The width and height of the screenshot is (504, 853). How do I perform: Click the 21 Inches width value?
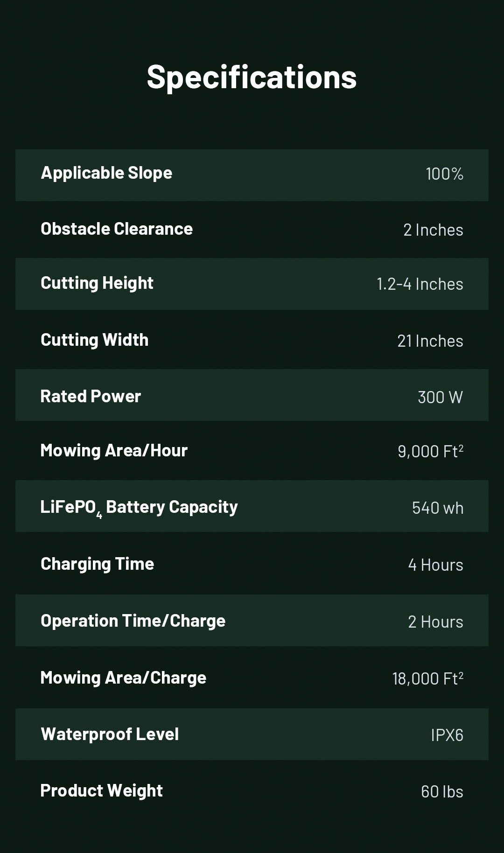point(430,341)
